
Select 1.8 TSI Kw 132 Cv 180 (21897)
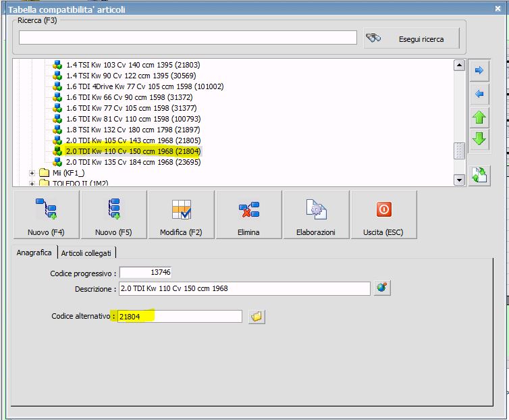point(133,130)
